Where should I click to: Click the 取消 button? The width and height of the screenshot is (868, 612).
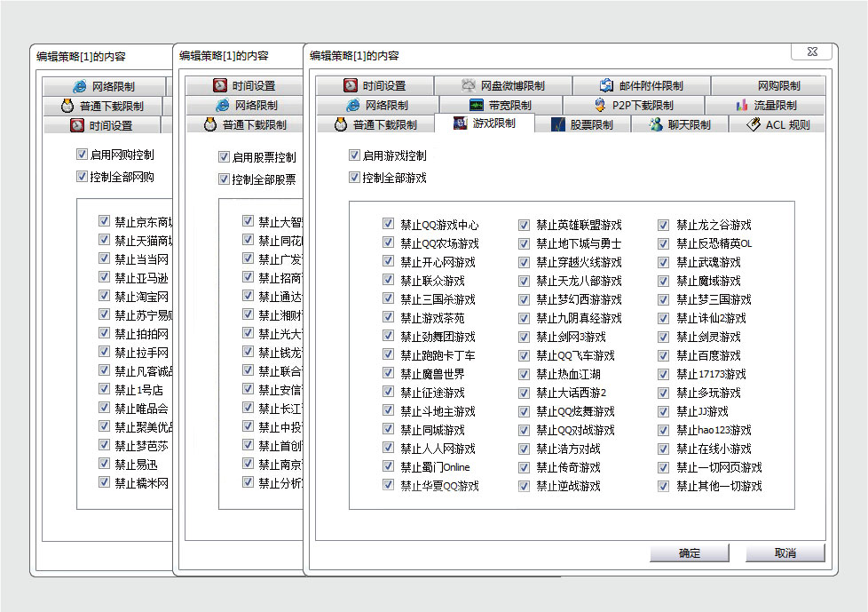(785, 553)
